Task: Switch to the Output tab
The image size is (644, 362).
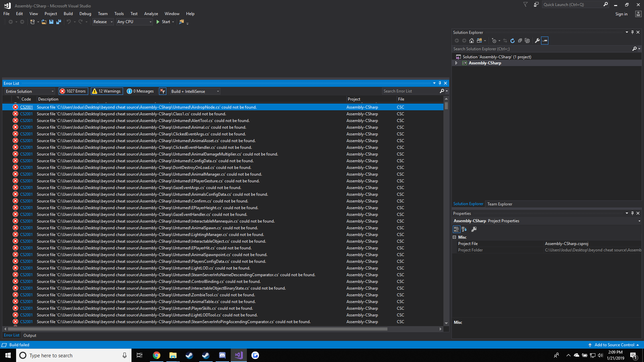Action: [30, 336]
